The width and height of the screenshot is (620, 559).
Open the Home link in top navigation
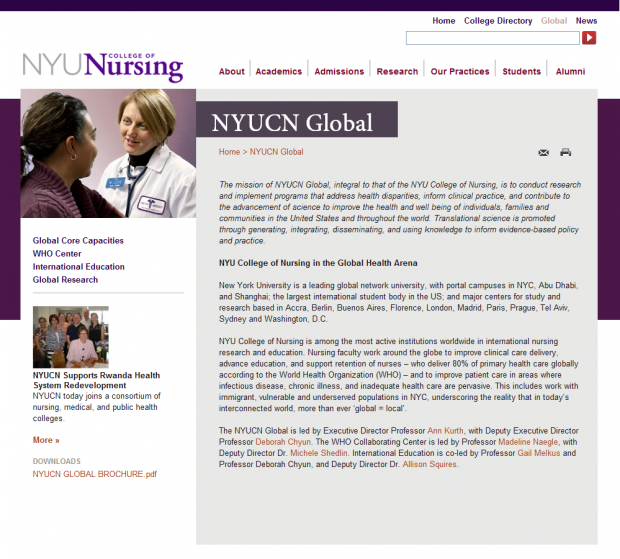[x=444, y=21]
